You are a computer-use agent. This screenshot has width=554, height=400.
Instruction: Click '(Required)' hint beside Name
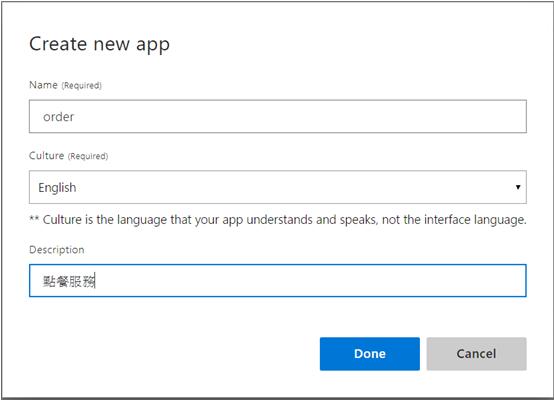(82, 86)
